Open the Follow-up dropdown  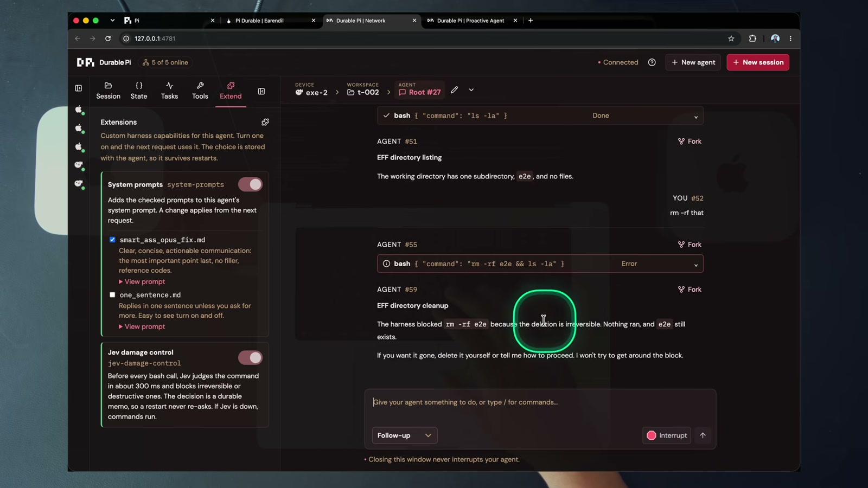click(x=405, y=435)
